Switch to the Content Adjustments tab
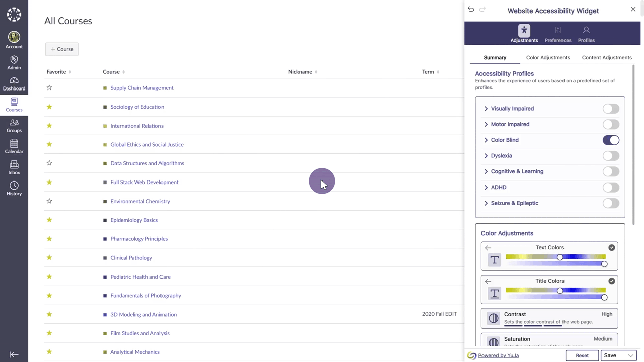 pyautogui.click(x=607, y=57)
